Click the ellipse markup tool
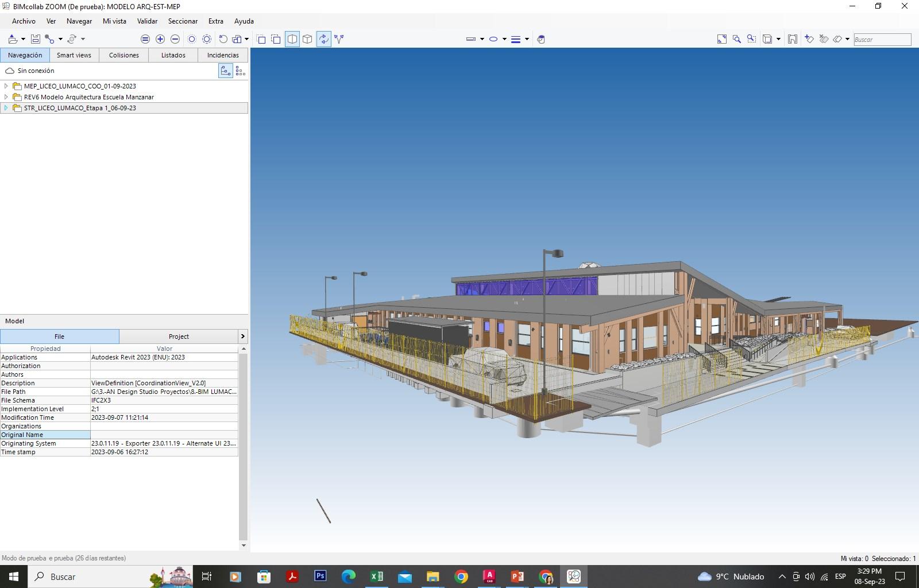Image resolution: width=919 pixels, height=588 pixels. point(493,39)
